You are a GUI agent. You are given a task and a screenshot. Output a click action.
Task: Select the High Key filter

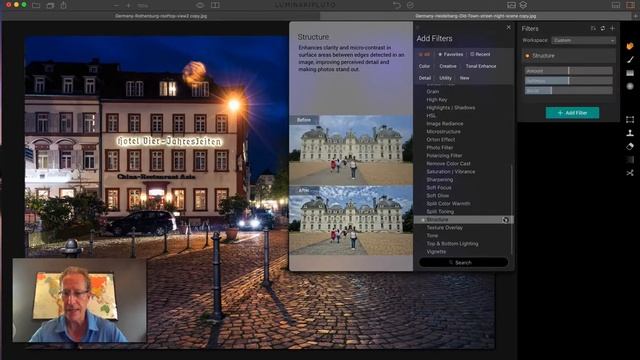pyautogui.click(x=437, y=100)
